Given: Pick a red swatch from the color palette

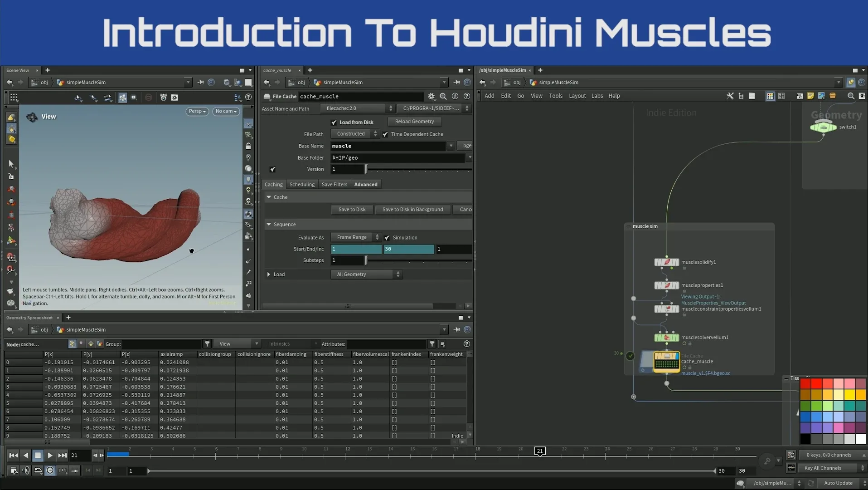Looking at the screenshot, I should point(805,383).
